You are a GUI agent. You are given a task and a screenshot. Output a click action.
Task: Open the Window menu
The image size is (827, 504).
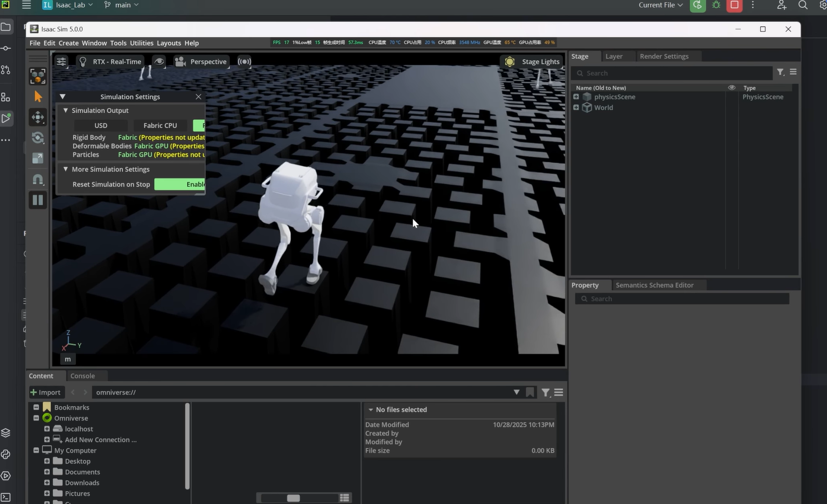click(x=94, y=43)
